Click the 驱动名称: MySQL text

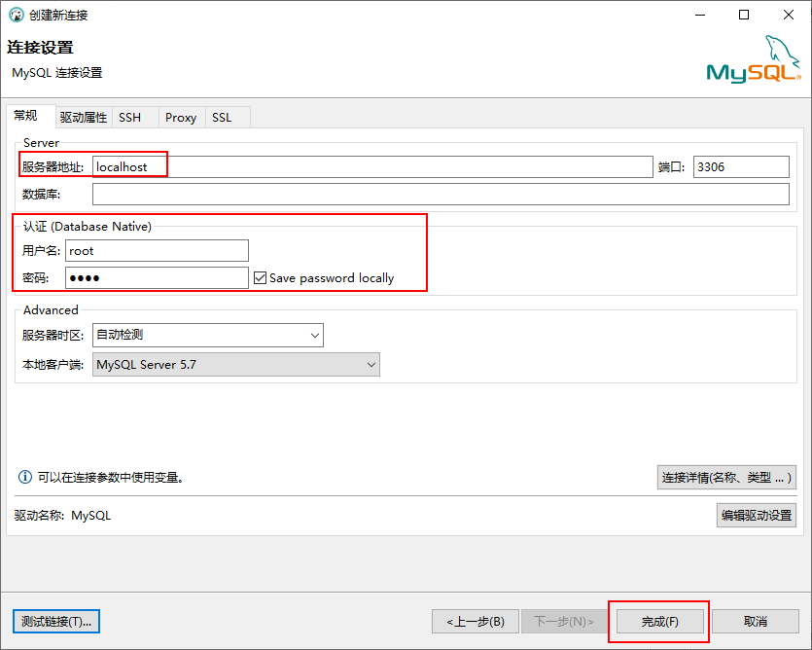pyautogui.click(x=62, y=515)
